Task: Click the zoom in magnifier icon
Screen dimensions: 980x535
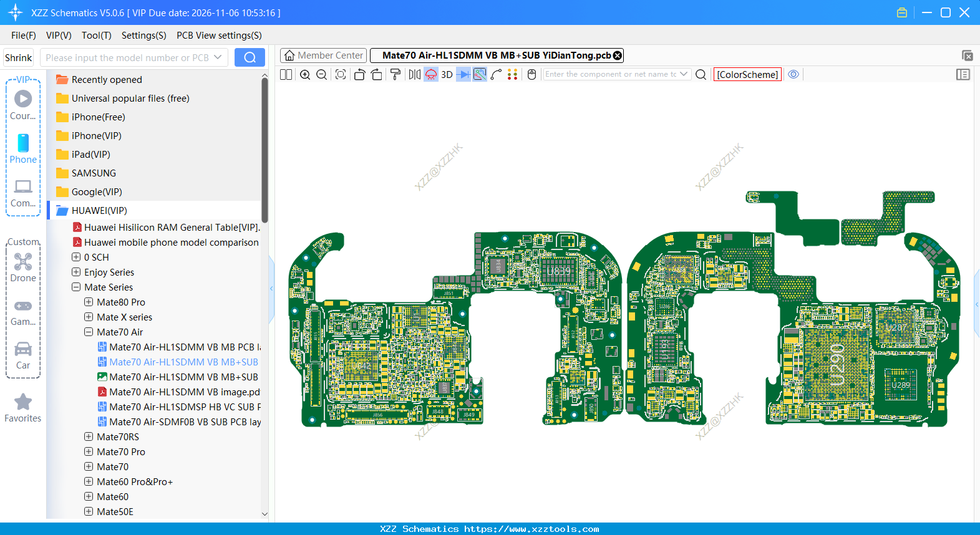Action: (305, 75)
